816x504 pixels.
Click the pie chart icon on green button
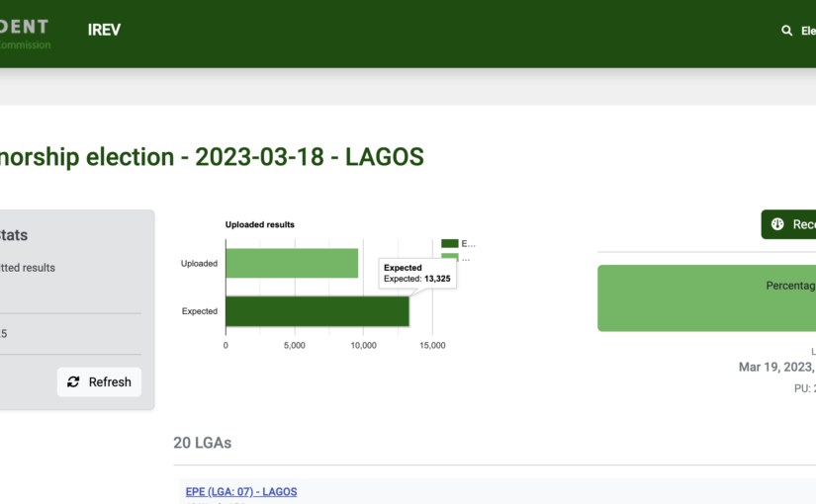(x=777, y=224)
